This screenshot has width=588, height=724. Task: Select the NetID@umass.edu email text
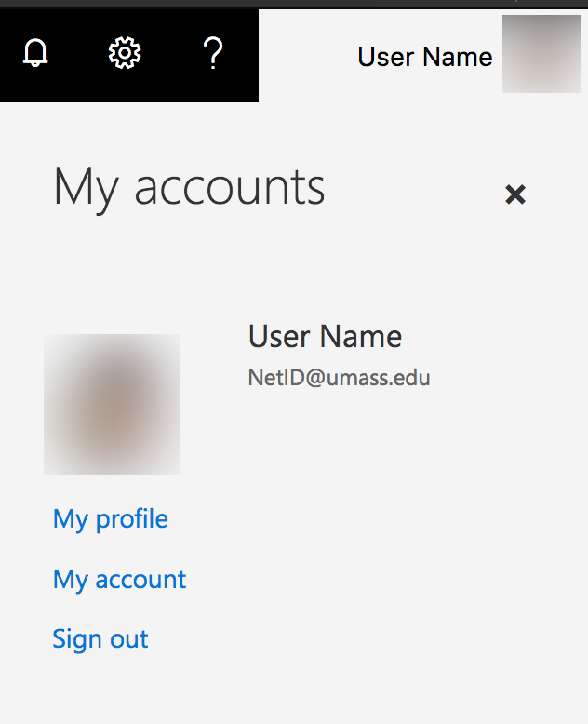tap(340, 378)
